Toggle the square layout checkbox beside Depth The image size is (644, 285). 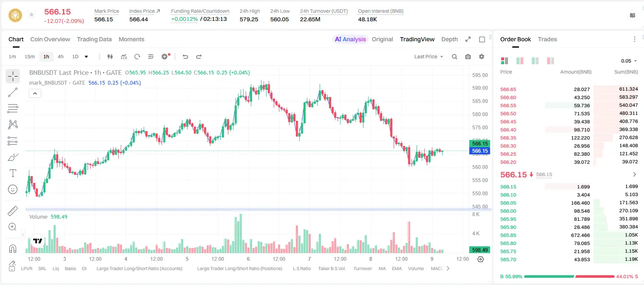click(482, 39)
